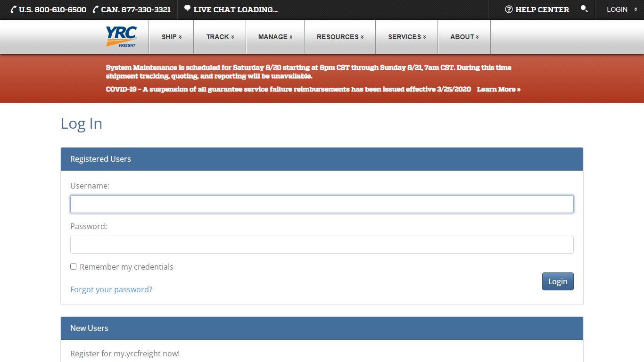This screenshot has height=362, width=644.
Task: Click the Registered Users panel header
Action: (x=322, y=159)
